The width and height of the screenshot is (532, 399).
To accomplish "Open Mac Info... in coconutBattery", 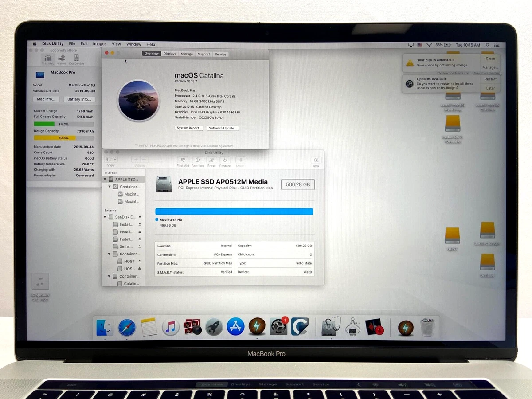I will [46, 99].
